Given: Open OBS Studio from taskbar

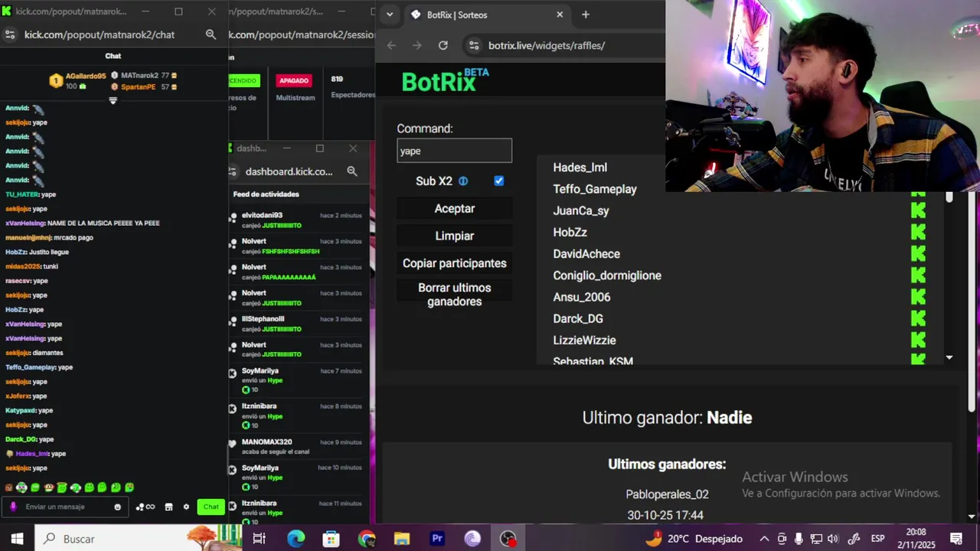Looking at the screenshot, I should pos(508,539).
